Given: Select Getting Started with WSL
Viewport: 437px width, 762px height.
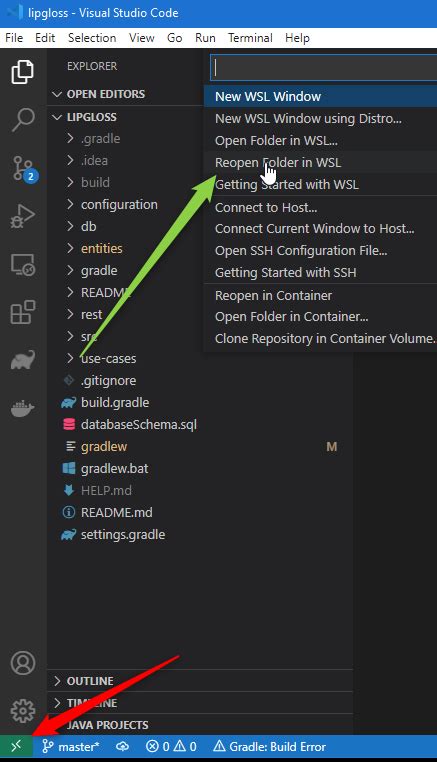Looking at the screenshot, I should click(x=320, y=185).
